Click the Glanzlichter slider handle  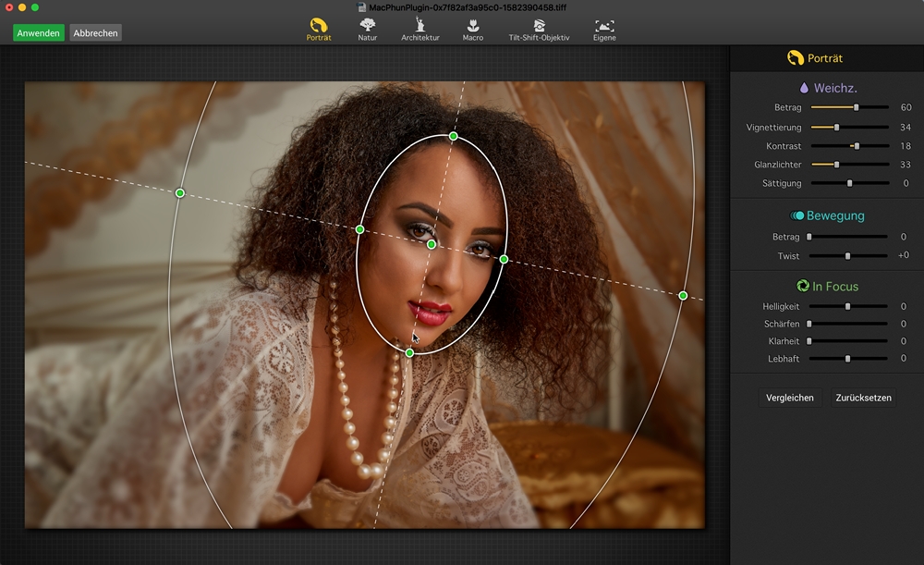[836, 165]
